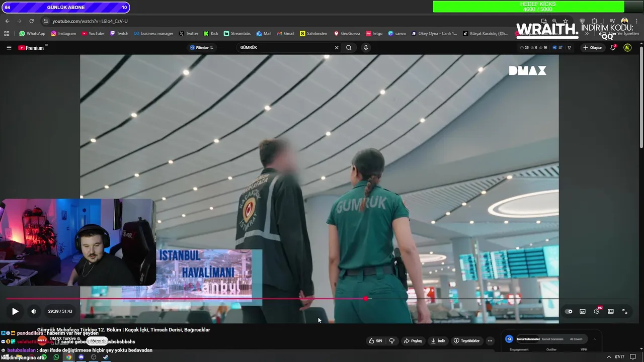The image size is (644, 362).
Task: Open the Windows notification center
Action: pyautogui.click(x=633, y=357)
